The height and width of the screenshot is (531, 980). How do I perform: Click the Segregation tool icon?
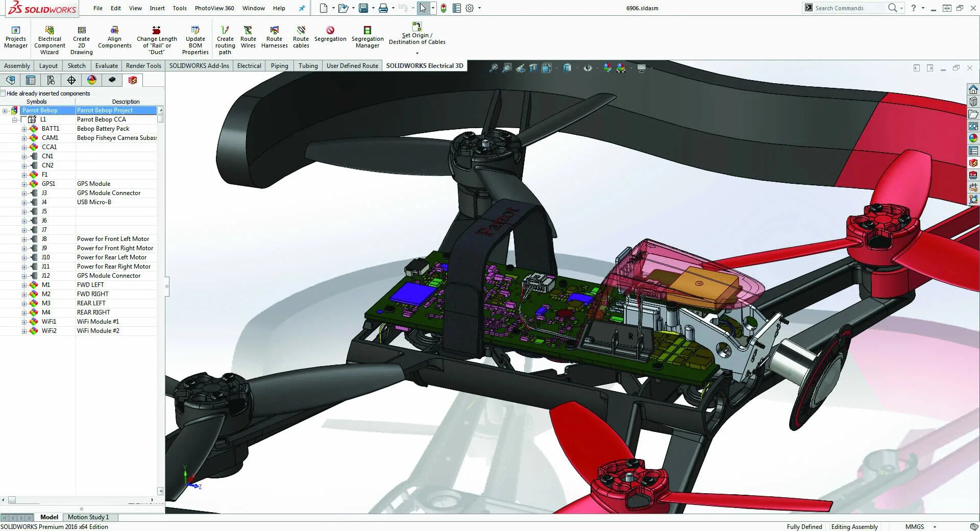tap(330, 30)
